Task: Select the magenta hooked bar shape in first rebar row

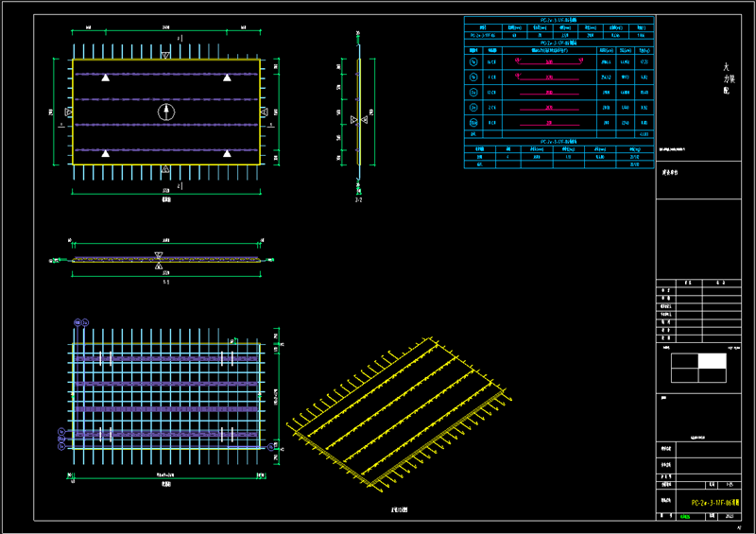Action: click(549, 61)
